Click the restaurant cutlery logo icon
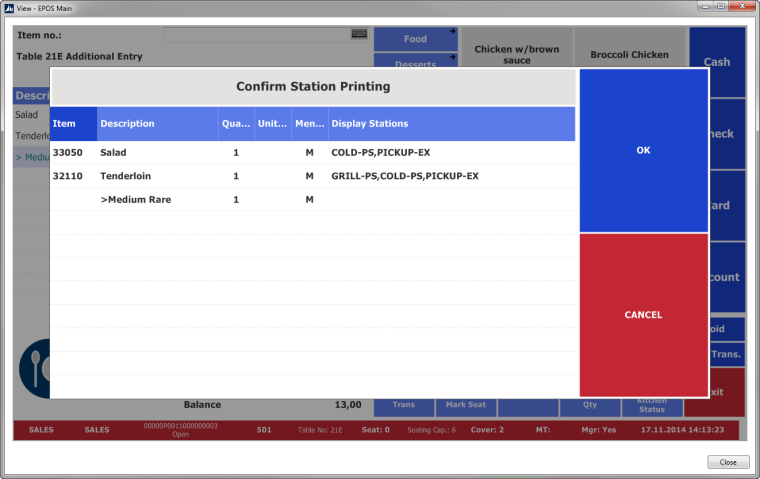The width and height of the screenshot is (760, 479). coord(32,366)
